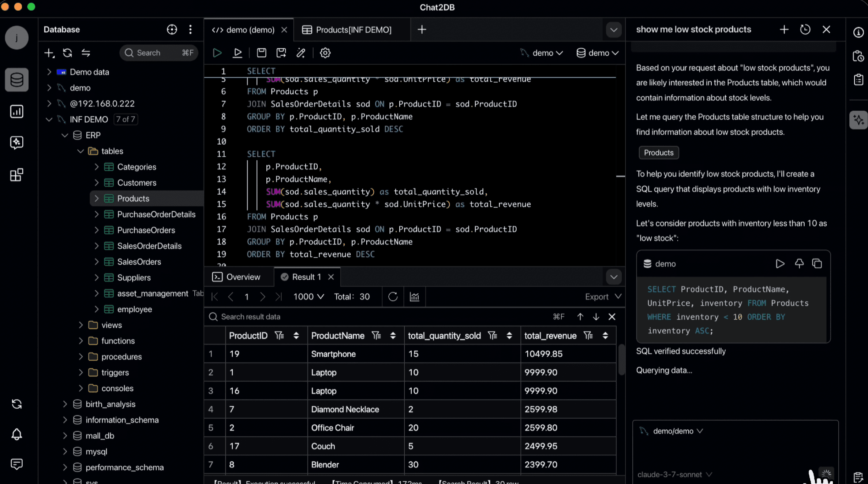868x484 pixels.
Task: Filter the ProductID column
Action: point(279,335)
